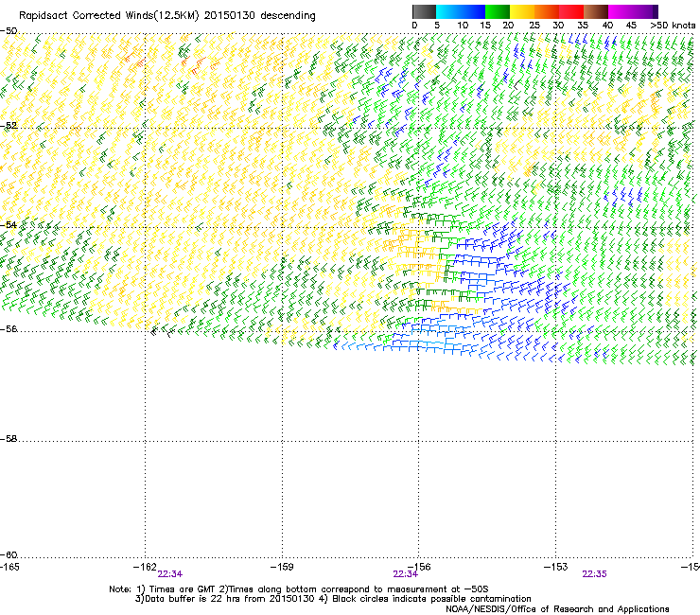This screenshot has width=700, height=615.
Task: Click the 22:35 purple time stamp
Action: pyautogui.click(x=595, y=574)
